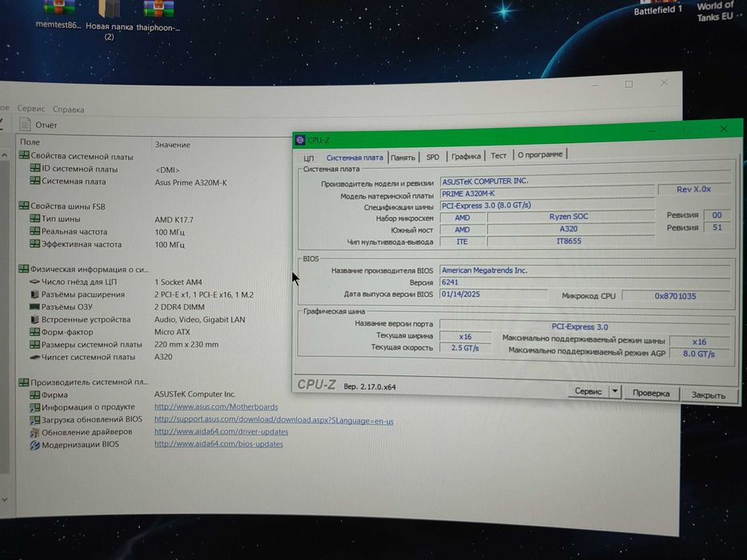Click the Тип шины row icon

click(x=34, y=218)
